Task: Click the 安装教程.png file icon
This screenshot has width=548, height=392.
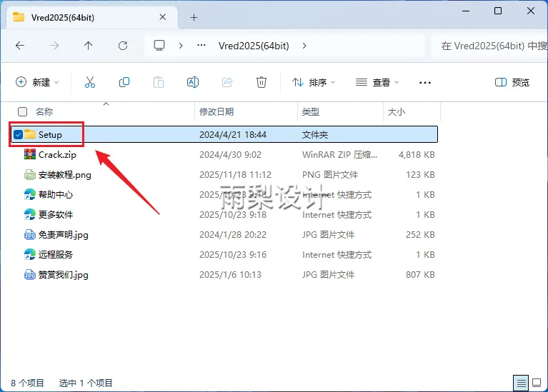Action: (30, 174)
